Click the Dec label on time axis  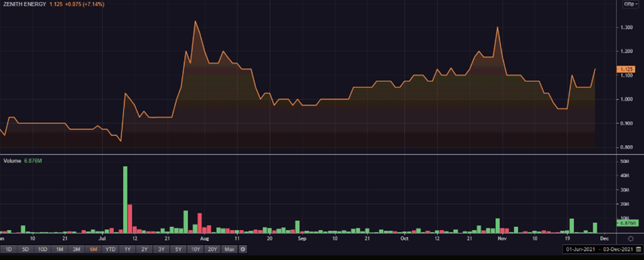pos(604,238)
